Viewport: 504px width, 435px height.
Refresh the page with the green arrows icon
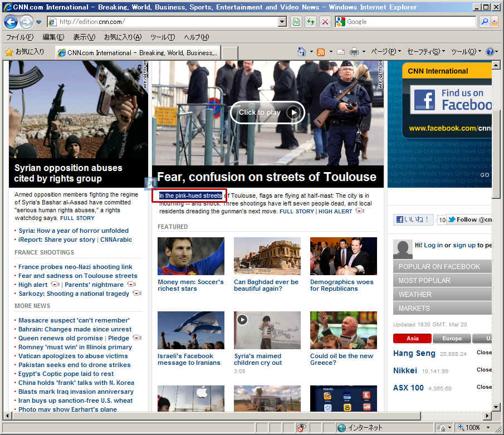tap(311, 22)
